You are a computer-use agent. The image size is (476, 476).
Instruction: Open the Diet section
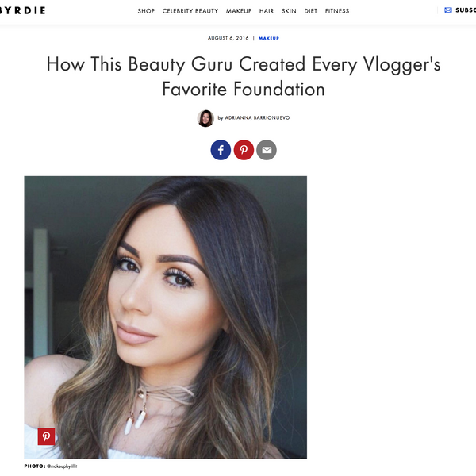click(311, 11)
